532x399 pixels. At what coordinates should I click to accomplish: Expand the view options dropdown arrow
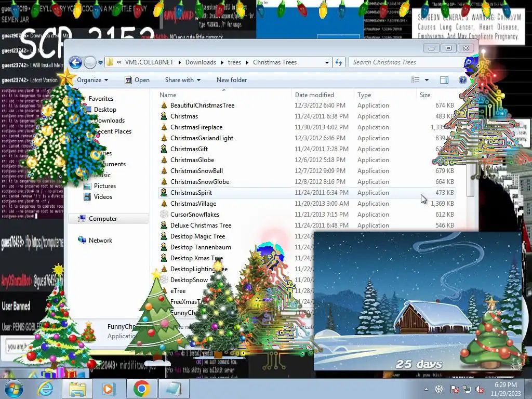[427, 80]
